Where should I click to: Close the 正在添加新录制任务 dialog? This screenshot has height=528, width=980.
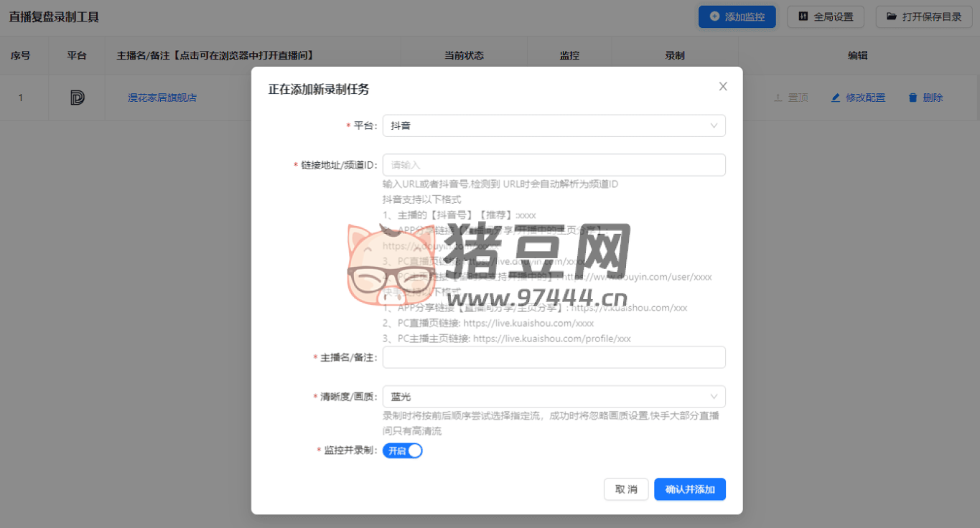coord(723,86)
